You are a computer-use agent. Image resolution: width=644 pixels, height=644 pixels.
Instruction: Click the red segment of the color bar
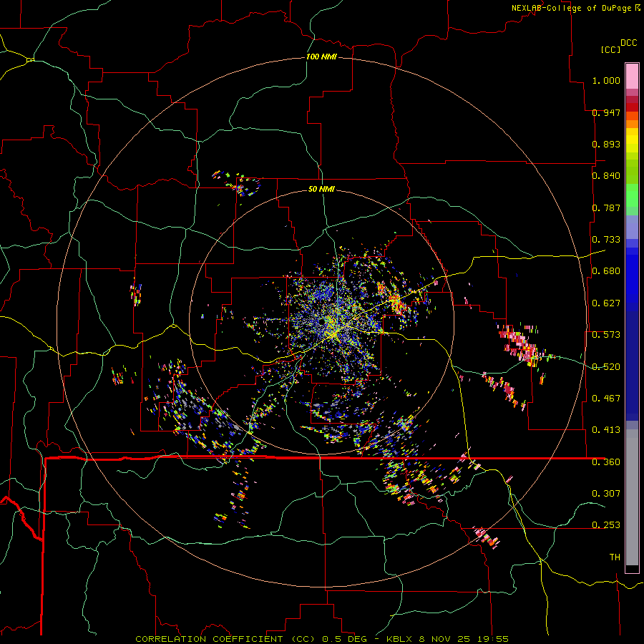click(632, 107)
